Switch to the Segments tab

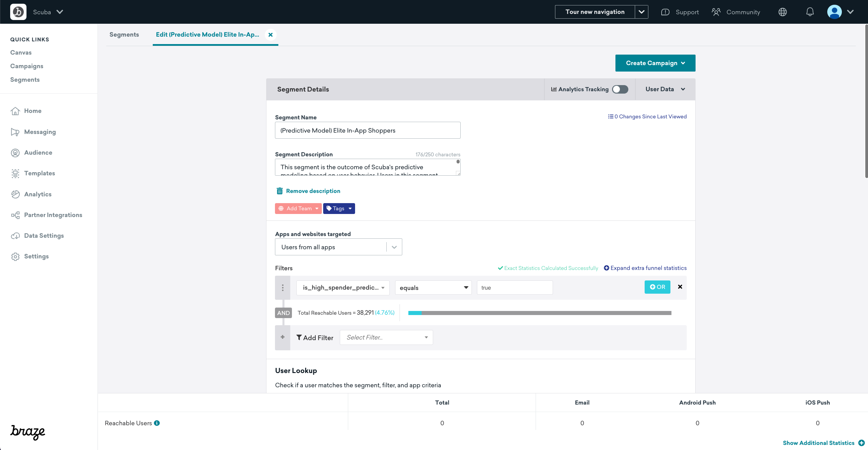click(124, 34)
